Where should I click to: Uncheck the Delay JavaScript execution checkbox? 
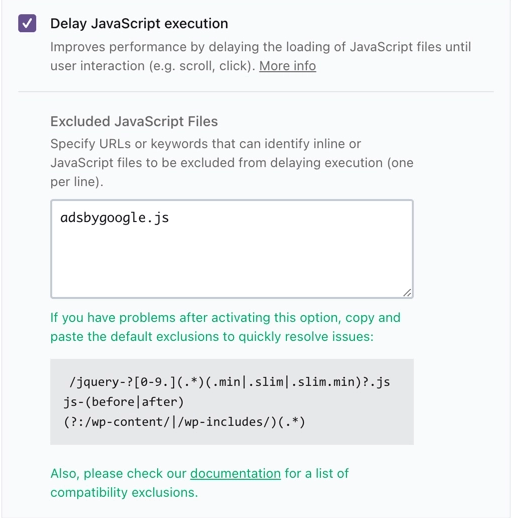point(27,23)
